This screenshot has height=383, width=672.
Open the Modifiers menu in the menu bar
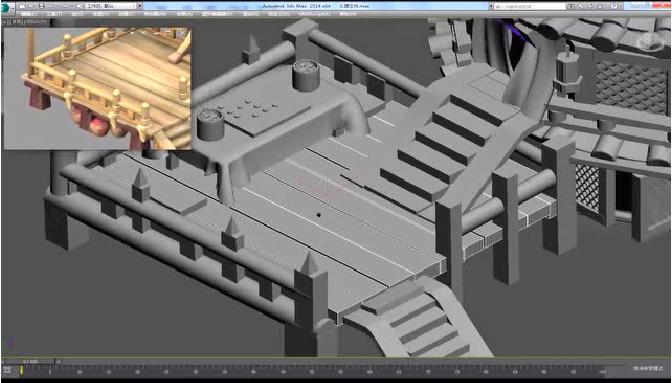[155, 14]
